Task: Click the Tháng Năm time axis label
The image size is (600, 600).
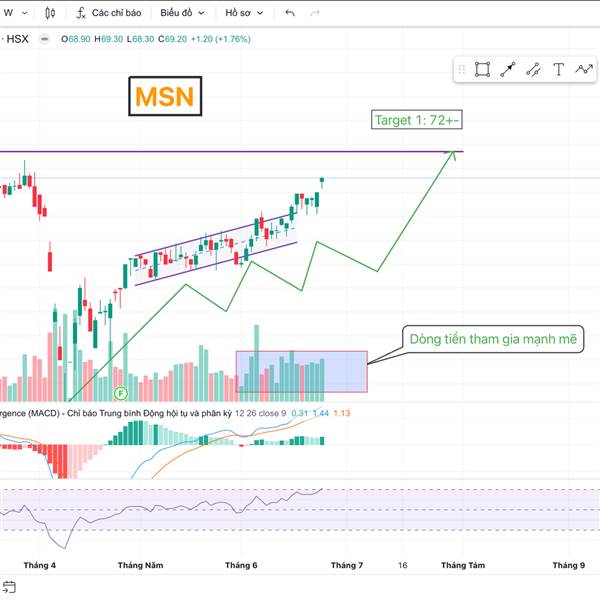Action: tap(140, 565)
